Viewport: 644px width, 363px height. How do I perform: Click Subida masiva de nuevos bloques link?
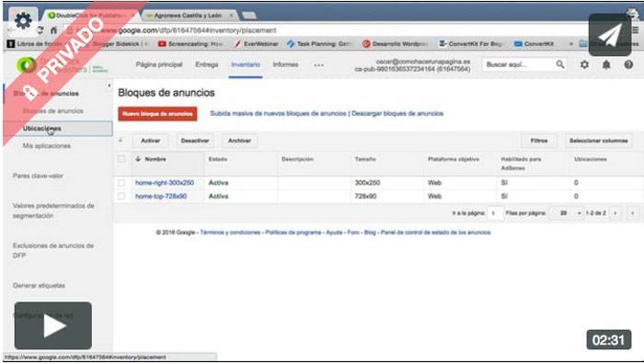(279, 114)
